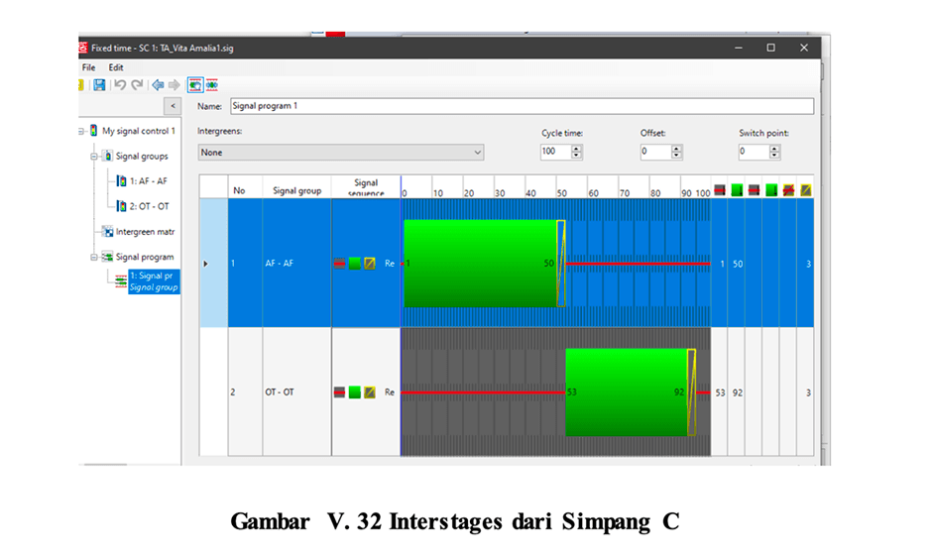Open the Edit menu

coord(116,67)
